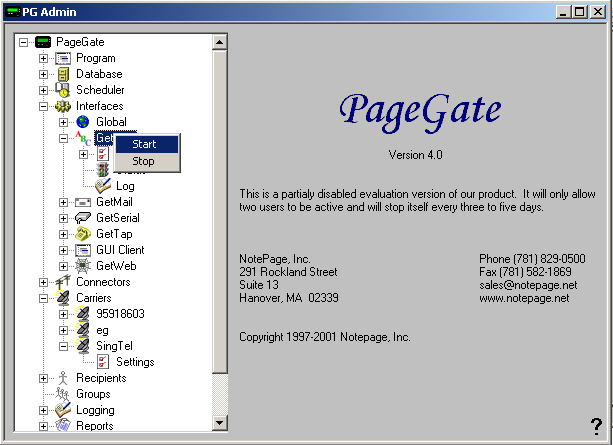Click the GetWeb spider web icon
Screen dimensions: 613x445
(83, 266)
